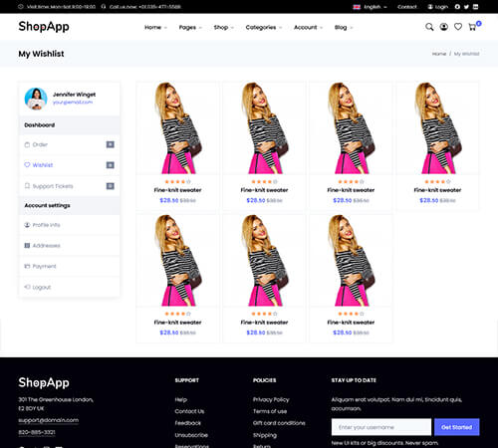Select Support Tickets in sidebar

coord(70,186)
